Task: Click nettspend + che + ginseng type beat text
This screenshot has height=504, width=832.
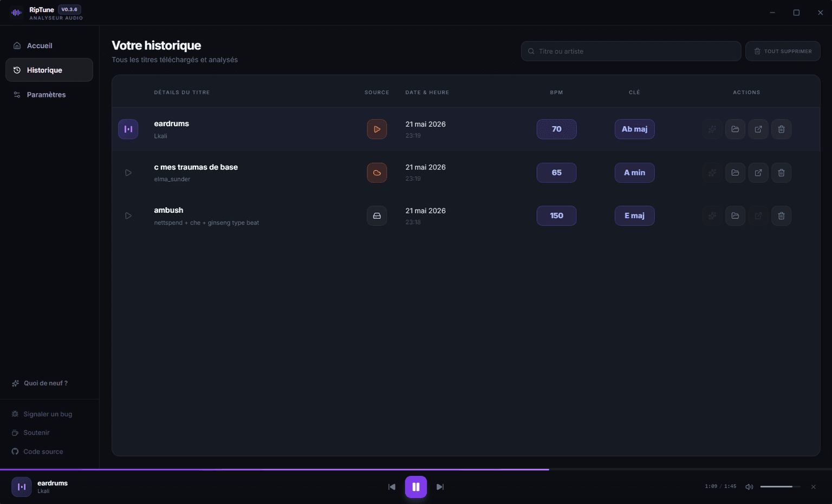Action: coord(206,222)
